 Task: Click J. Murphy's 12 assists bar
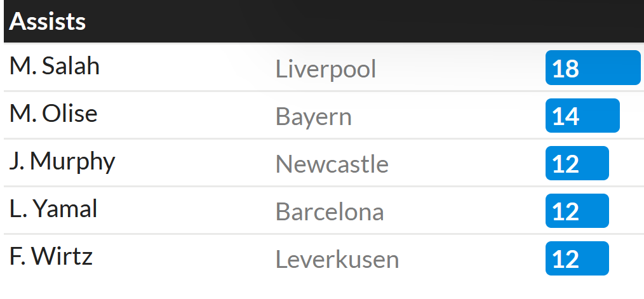click(x=577, y=163)
